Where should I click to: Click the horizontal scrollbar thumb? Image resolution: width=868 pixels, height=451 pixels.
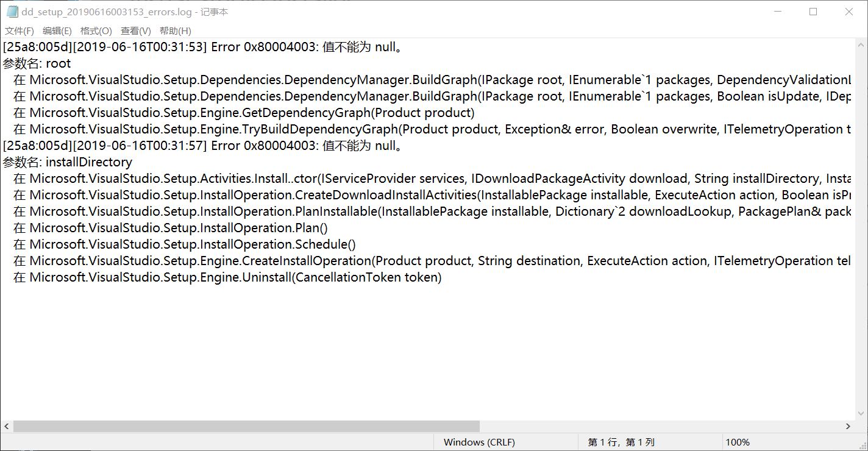click(246, 427)
